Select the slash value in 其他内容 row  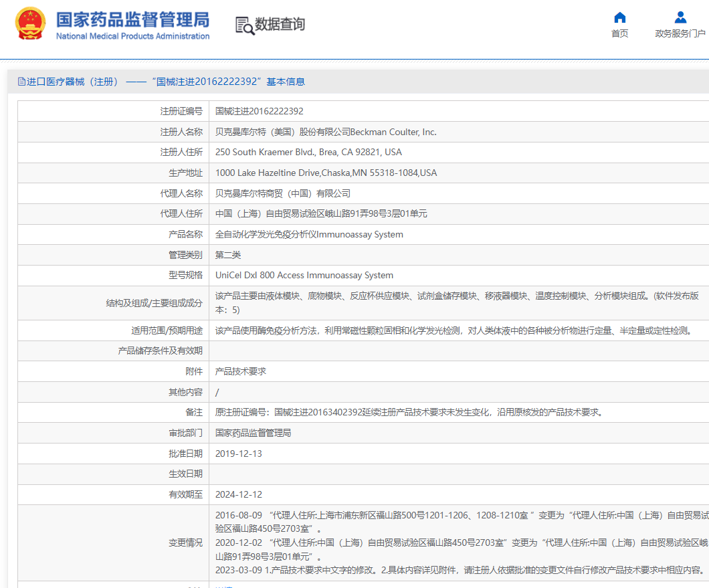tap(217, 392)
